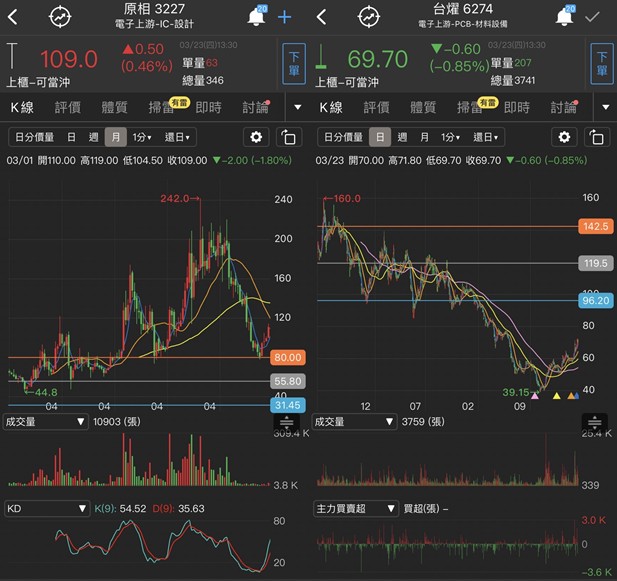The image size is (617, 581).
Task: Select 日 period on 台燿 chart
Action: [x=379, y=138]
